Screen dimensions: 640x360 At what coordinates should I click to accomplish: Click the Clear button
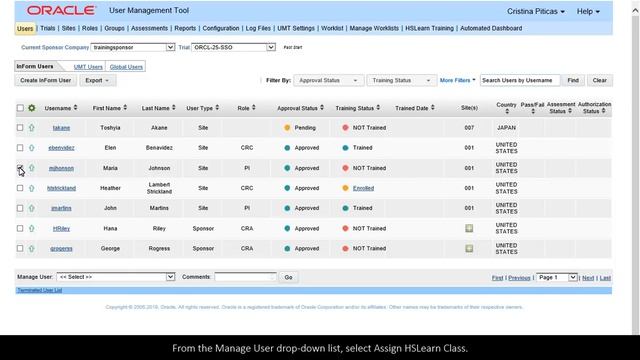(x=600, y=80)
